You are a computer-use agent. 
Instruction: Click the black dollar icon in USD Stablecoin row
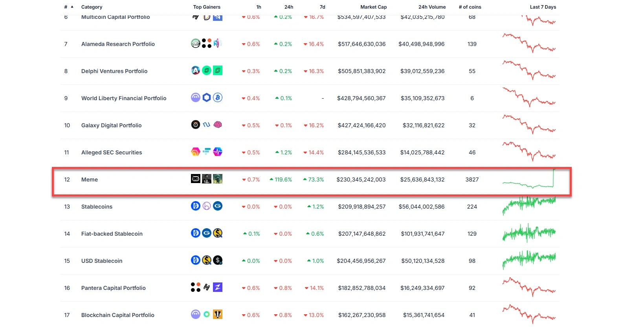click(x=218, y=260)
